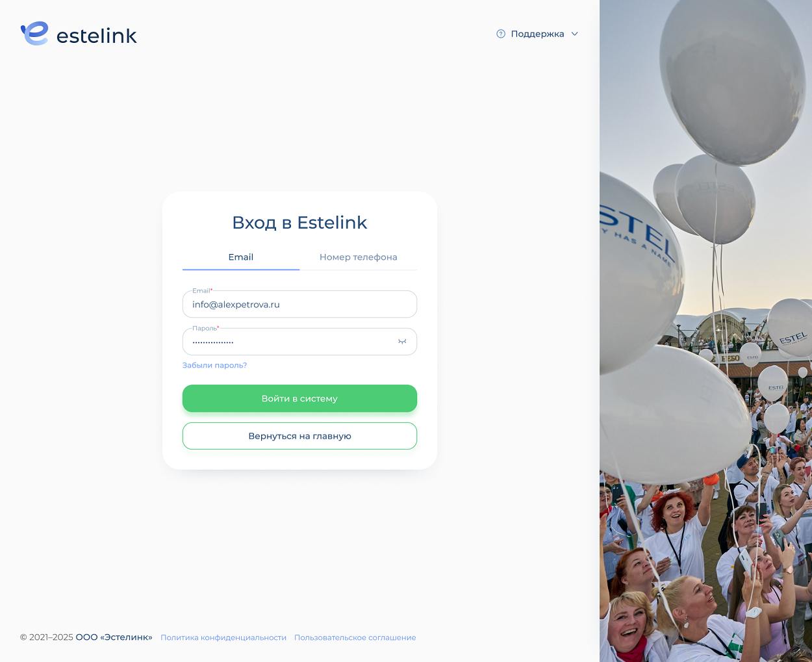
Task: Click the question mark help icon
Action: coord(501,34)
